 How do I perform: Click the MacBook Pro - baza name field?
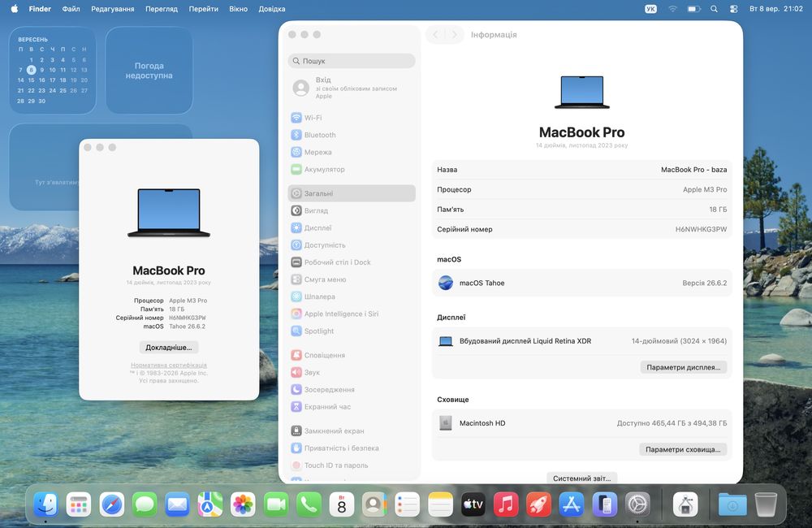[694, 170]
